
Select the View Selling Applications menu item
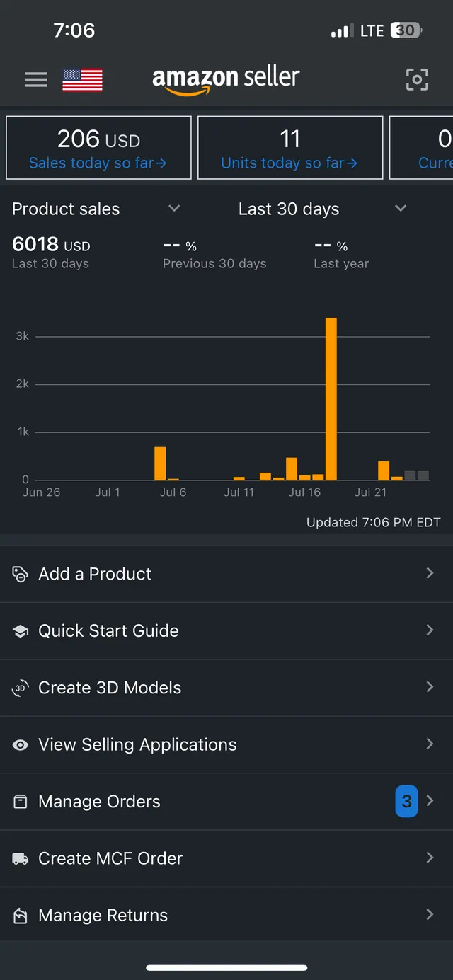tap(226, 744)
